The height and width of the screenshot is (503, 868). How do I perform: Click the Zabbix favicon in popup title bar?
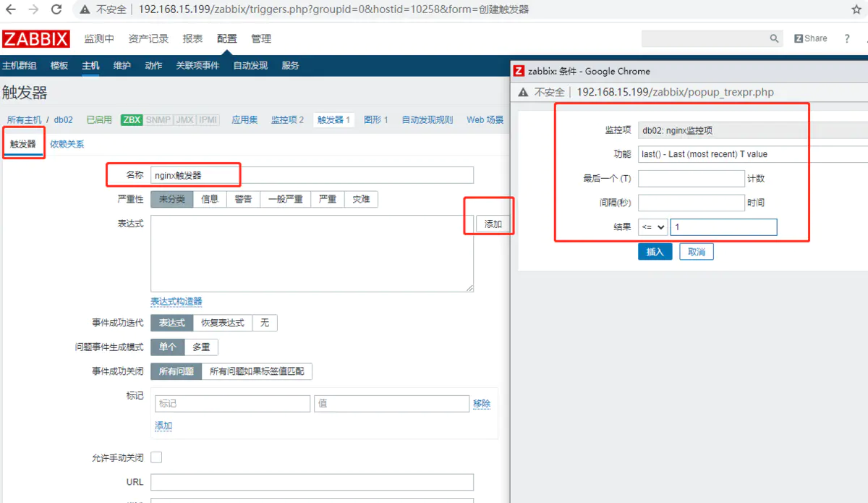click(x=518, y=71)
